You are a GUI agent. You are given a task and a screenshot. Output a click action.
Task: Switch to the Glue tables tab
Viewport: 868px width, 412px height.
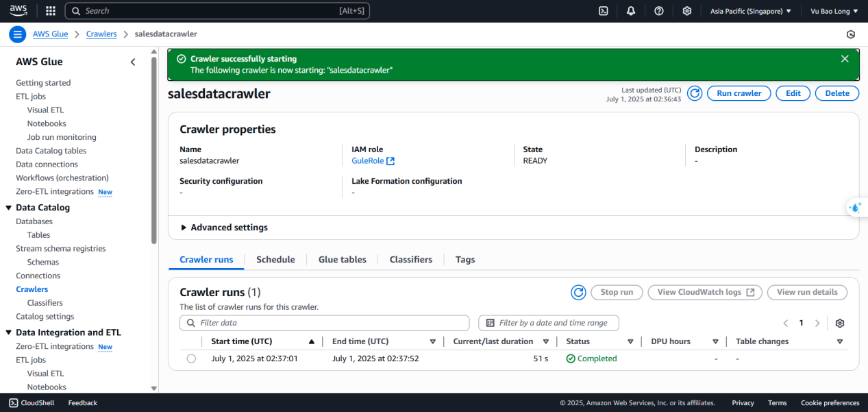click(x=343, y=260)
